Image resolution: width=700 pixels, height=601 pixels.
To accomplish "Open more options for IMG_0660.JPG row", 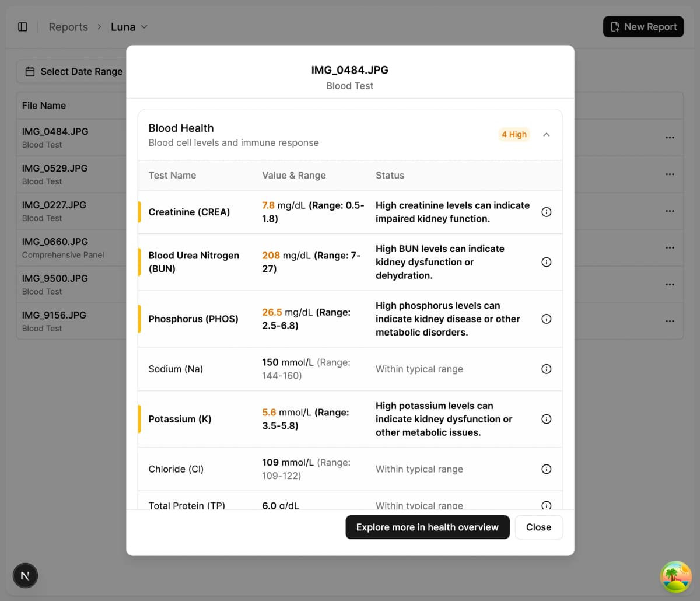I will (x=670, y=248).
